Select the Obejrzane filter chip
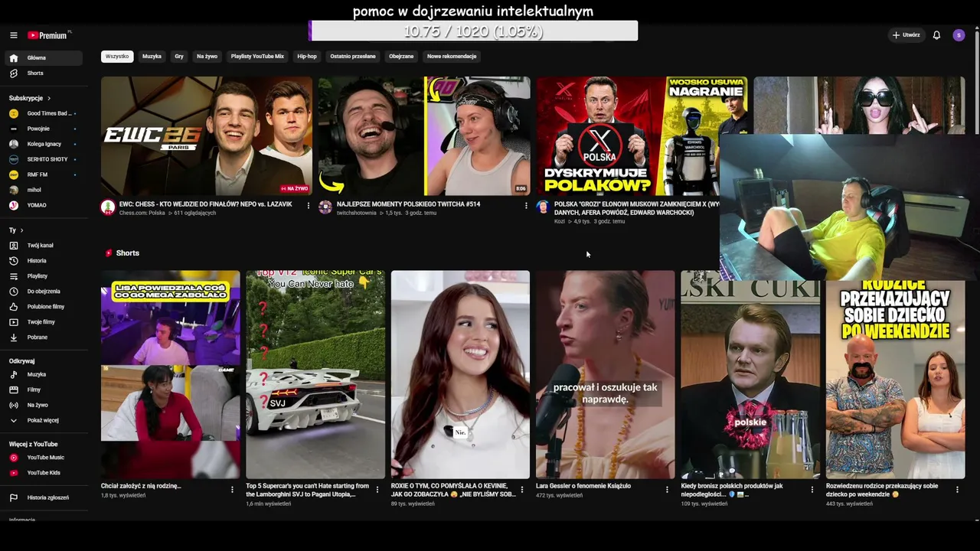Image resolution: width=980 pixels, height=551 pixels. [x=401, y=57]
